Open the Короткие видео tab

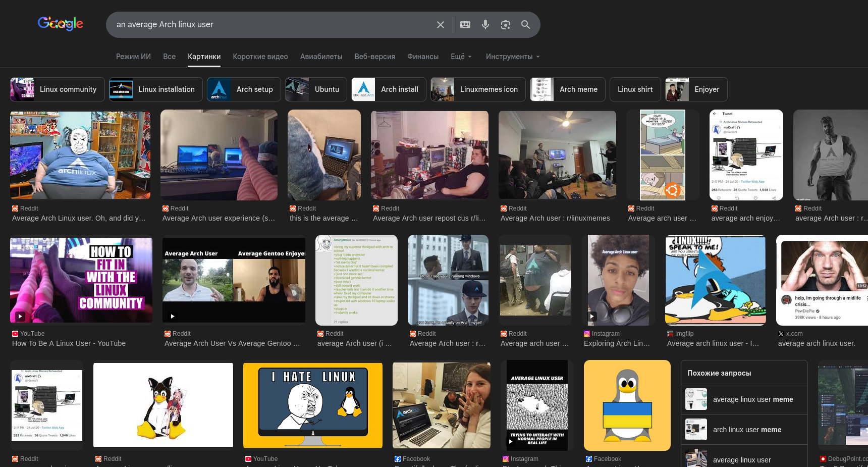coord(260,57)
